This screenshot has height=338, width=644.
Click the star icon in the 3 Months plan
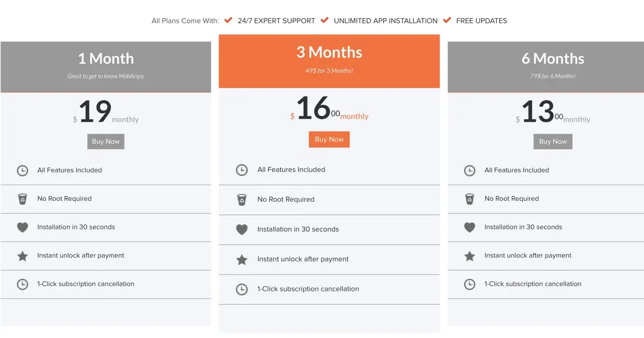242,260
